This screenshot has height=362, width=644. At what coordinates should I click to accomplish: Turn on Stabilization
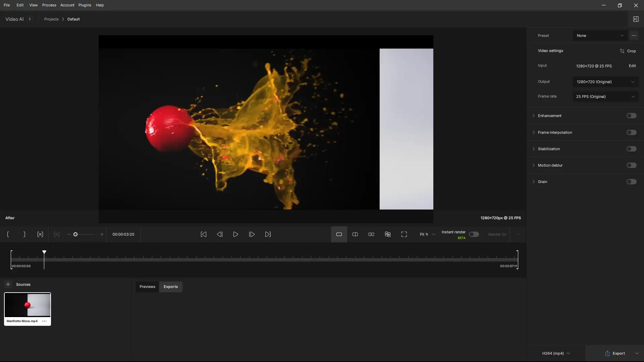click(x=631, y=149)
